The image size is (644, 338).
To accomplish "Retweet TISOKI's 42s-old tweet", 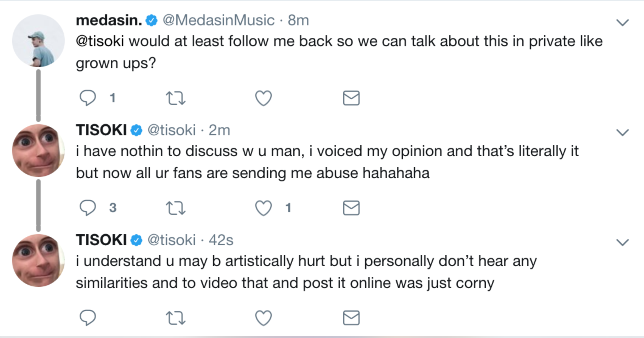I will pos(176,318).
